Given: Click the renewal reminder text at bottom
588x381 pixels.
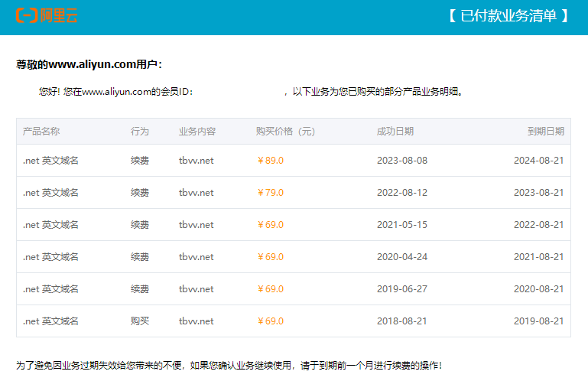Looking at the screenshot, I should pyautogui.click(x=229, y=366).
